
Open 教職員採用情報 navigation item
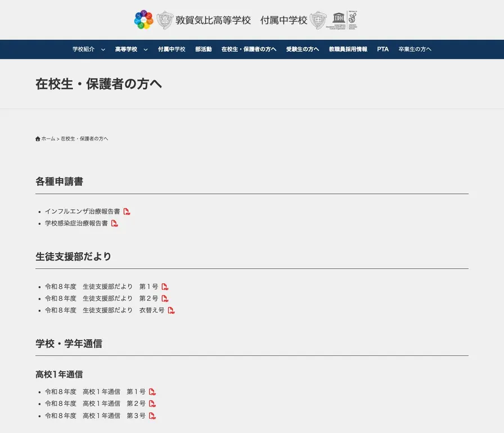348,49
